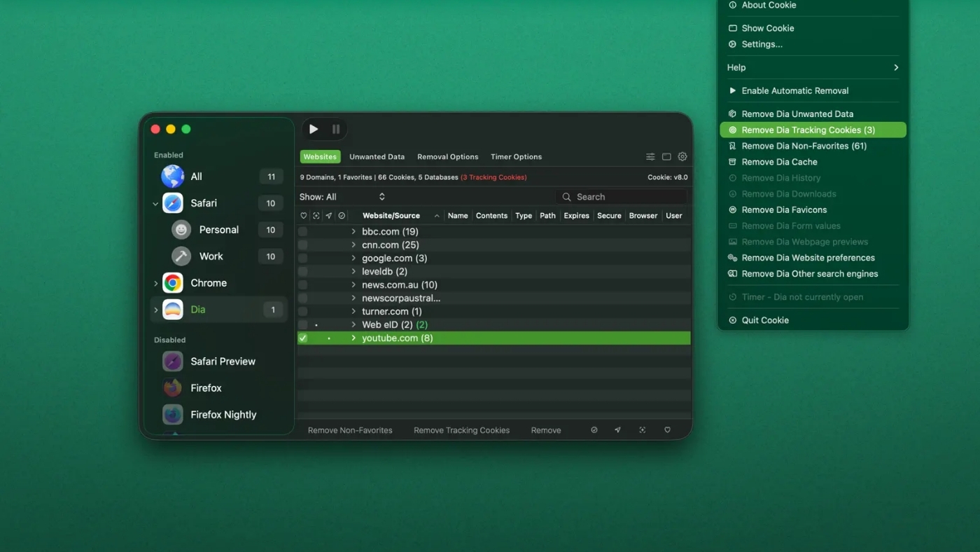Viewport: 980px width, 552px height.
Task: Sort by the Browser column header
Action: 643,216
